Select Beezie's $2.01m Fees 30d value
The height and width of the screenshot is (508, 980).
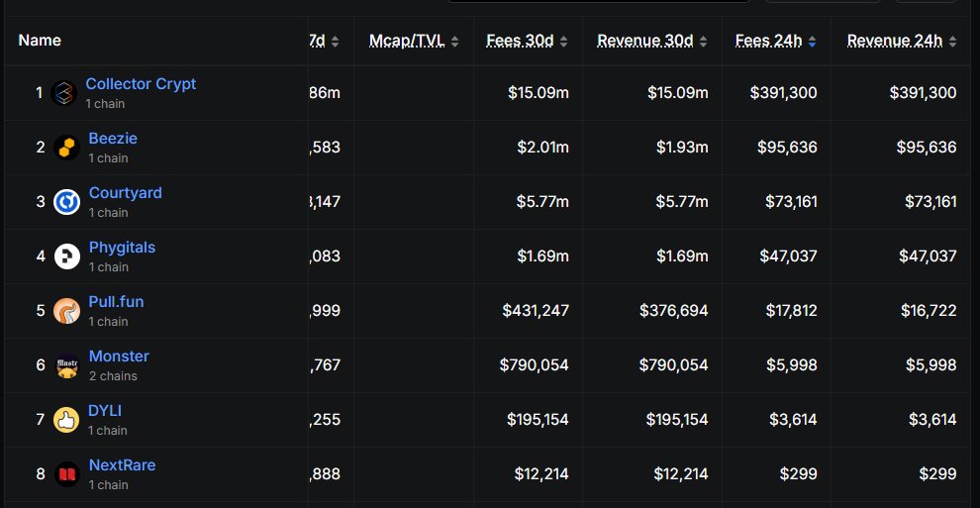pos(542,147)
